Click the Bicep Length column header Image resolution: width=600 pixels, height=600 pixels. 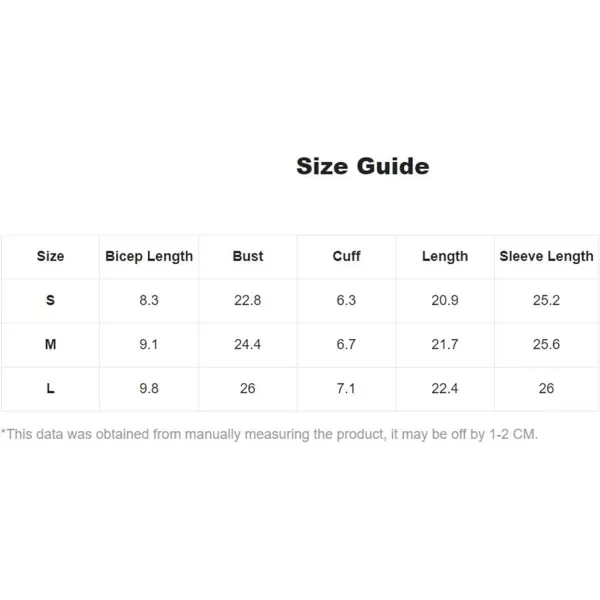(x=149, y=257)
